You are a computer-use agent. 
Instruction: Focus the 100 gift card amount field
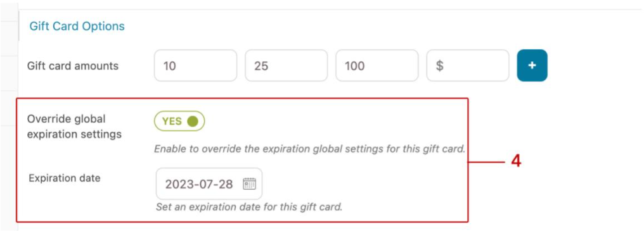click(377, 66)
